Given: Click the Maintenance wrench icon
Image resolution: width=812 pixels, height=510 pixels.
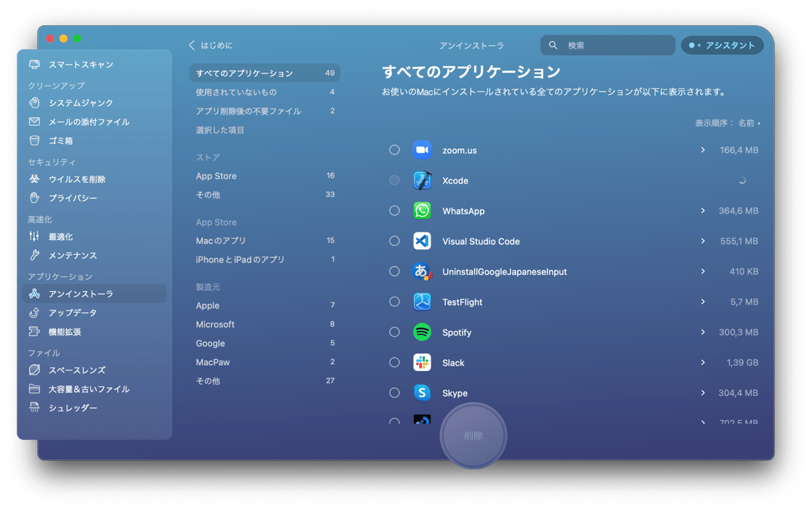Looking at the screenshot, I should coord(35,256).
